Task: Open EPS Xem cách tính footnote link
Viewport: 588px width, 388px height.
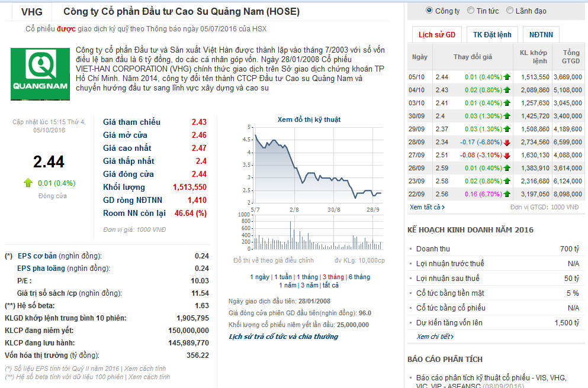Action: coord(145,368)
